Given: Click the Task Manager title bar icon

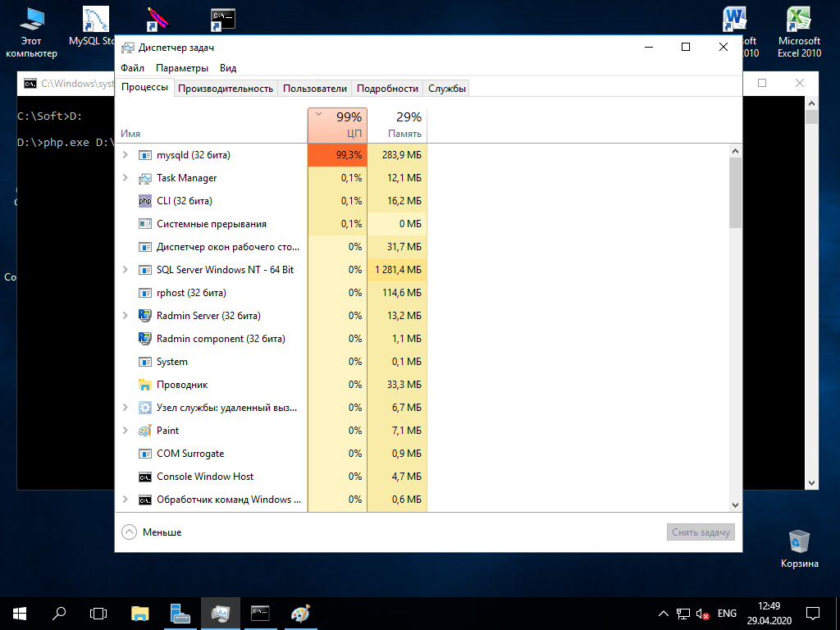Looking at the screenshot, I should tap(127, 48).
